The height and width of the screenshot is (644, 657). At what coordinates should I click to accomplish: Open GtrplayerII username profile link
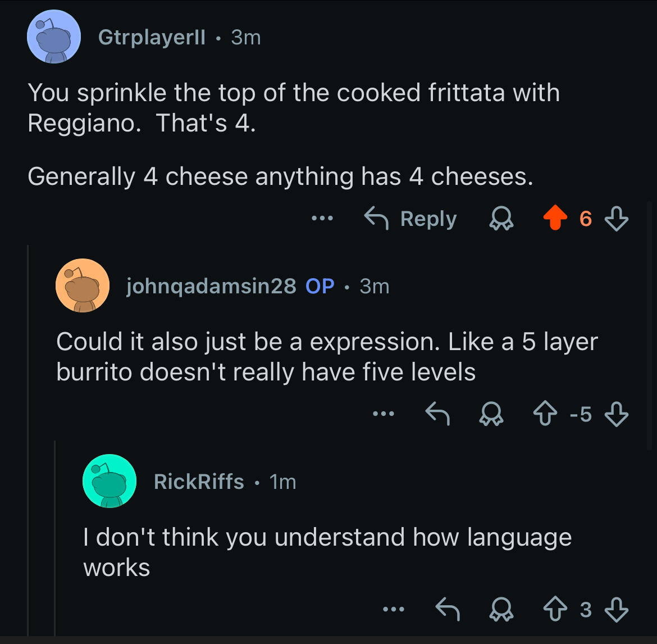tap(152, 38)
